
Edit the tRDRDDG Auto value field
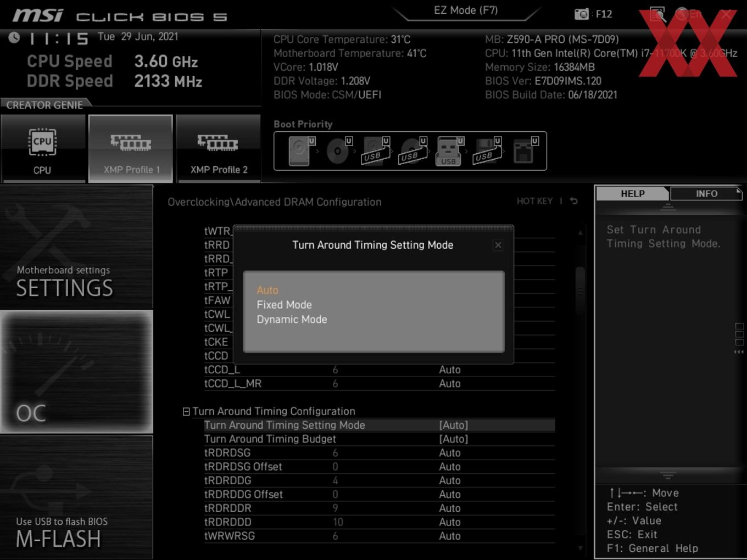(449, 480)
